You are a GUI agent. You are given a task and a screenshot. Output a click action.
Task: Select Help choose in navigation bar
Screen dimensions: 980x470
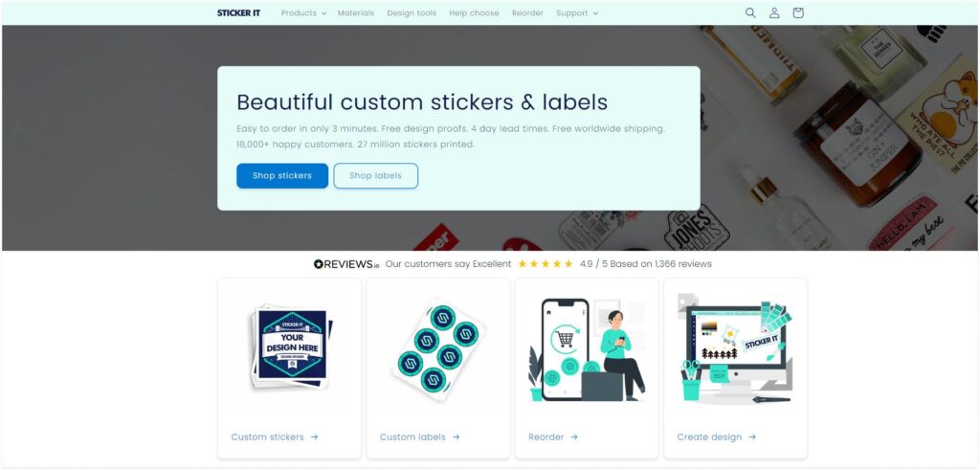pyautogui.click(x=474, y=12)
